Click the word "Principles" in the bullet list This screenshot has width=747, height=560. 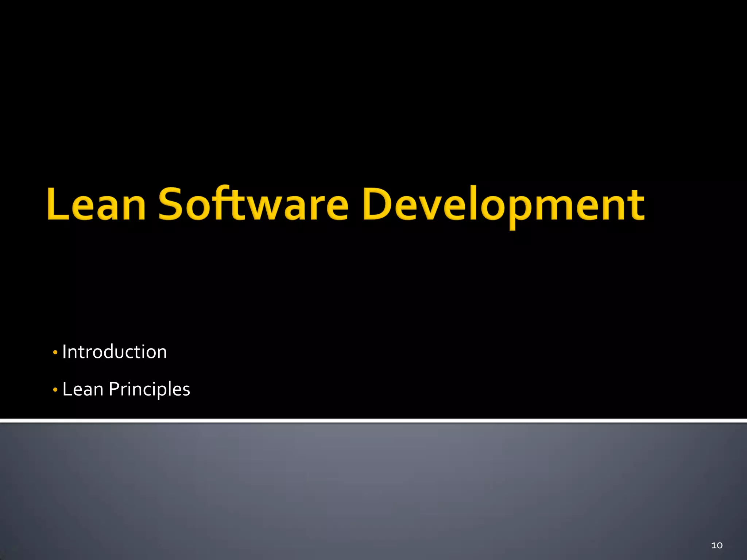pos(150,389)
